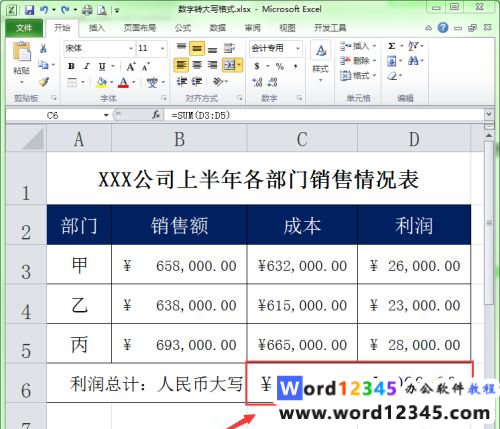Screen dimensions: 500x429
Task: Open the 公式 ribbon tab
Action: pyautogui.click(x=183, y=28)
